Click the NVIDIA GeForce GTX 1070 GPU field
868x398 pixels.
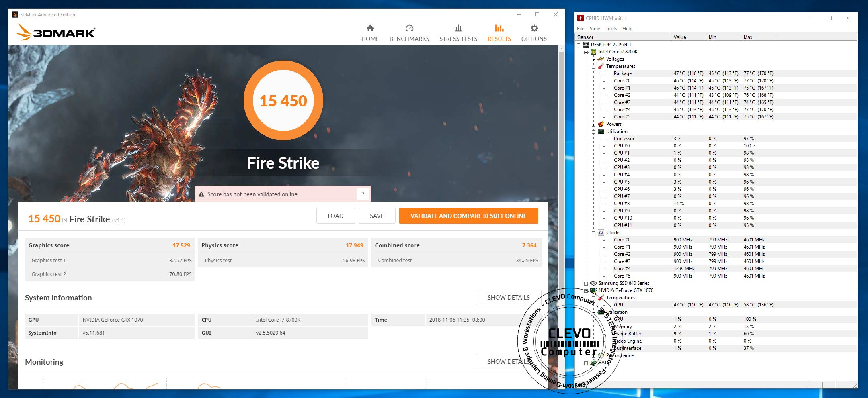tap(137, 320)
